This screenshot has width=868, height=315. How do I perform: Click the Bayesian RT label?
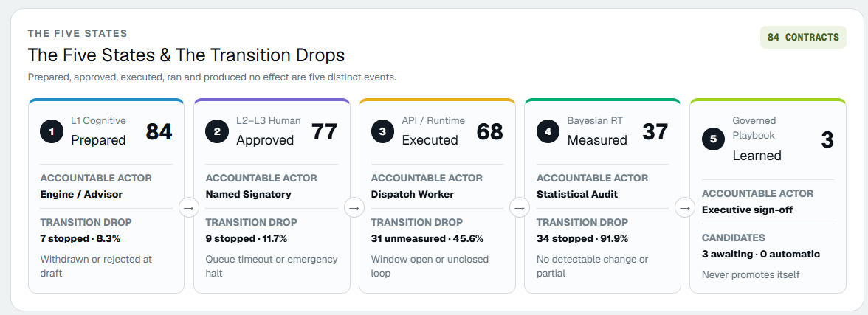click(x=595, y=121)
